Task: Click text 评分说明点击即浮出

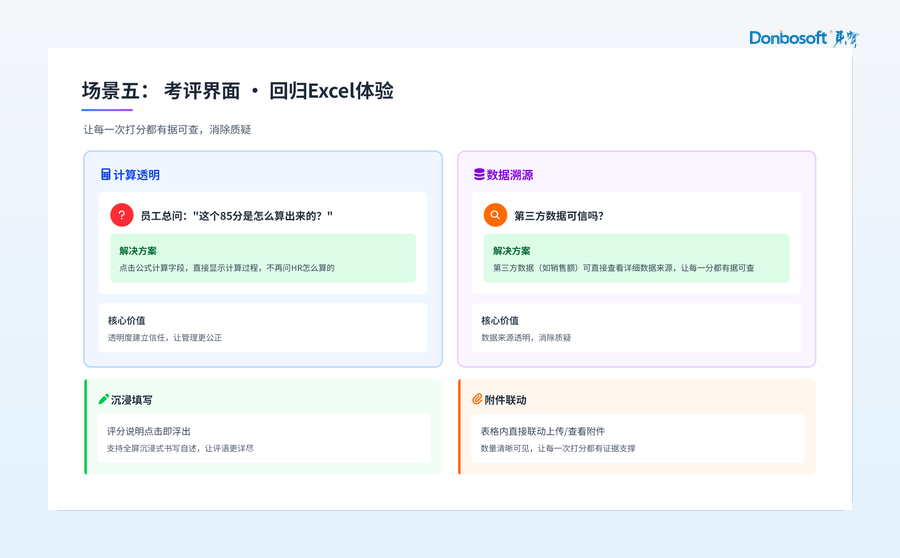Action: (149, 431)
